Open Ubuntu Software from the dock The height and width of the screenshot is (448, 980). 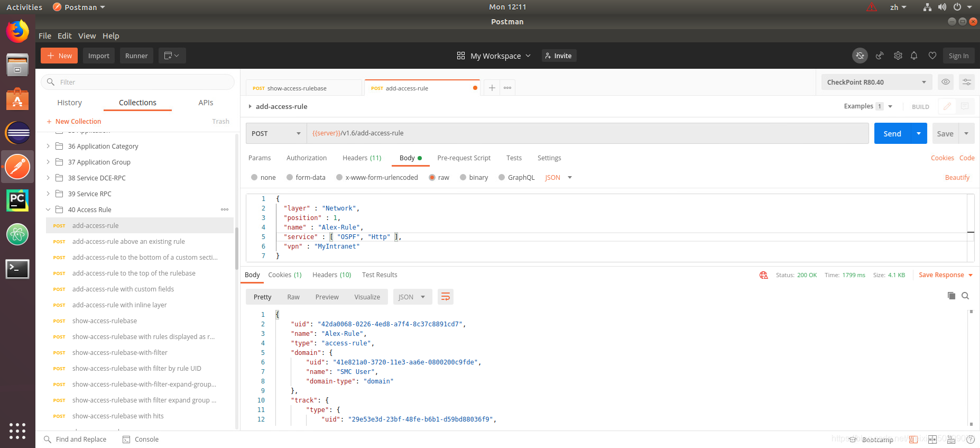coord(17,99)
